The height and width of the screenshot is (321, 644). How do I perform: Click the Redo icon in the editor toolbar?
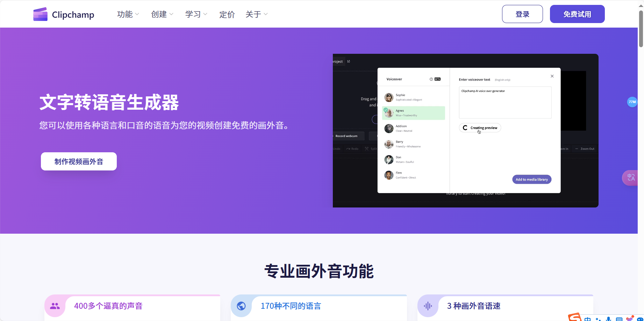pos(349,148)
